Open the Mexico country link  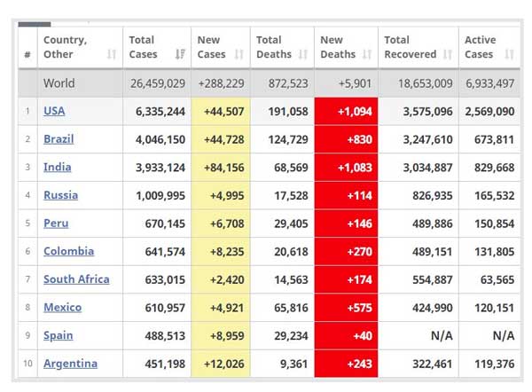coord(62,308)
